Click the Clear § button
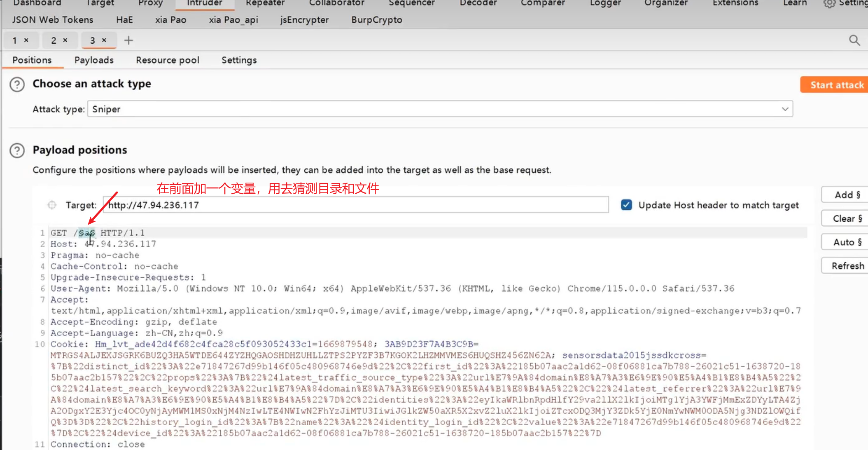This screenshot has height=450, width=868. [847, 218]
